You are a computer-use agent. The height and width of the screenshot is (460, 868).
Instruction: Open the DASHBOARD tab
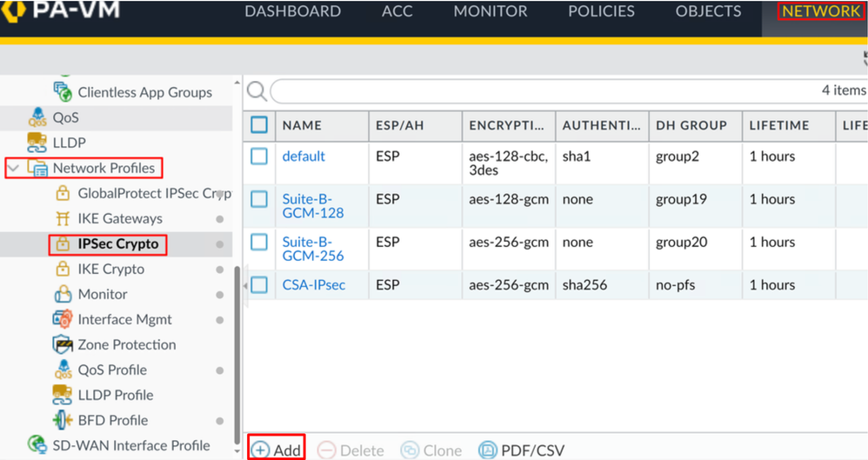point(293,11)
